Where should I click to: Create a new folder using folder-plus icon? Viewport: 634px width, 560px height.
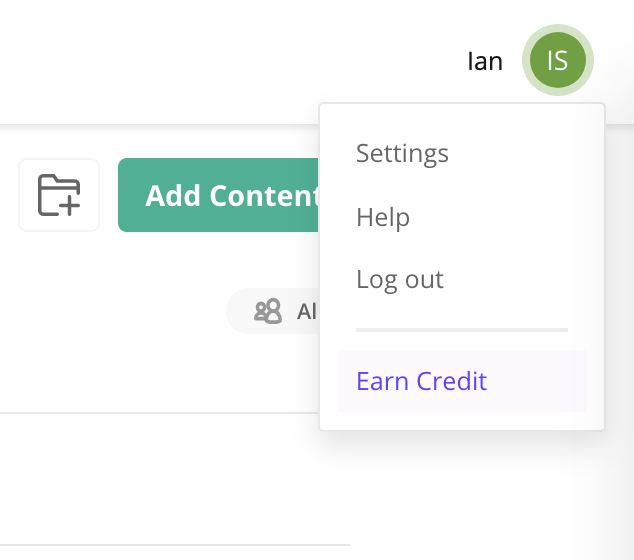tap(59, 195)
